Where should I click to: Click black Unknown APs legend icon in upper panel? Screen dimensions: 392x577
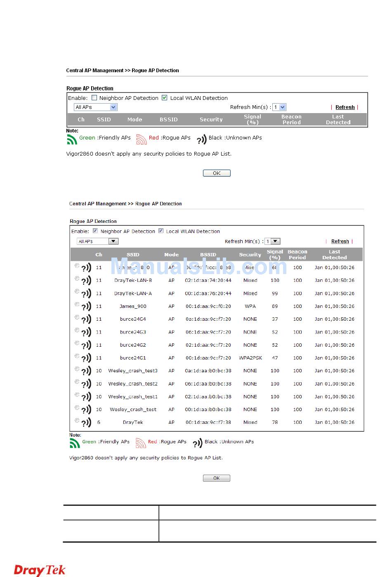point(201,140)
